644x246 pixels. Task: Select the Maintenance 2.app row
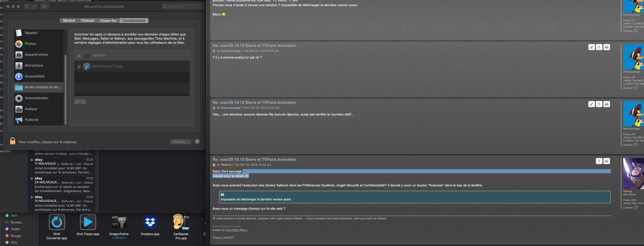132,66
